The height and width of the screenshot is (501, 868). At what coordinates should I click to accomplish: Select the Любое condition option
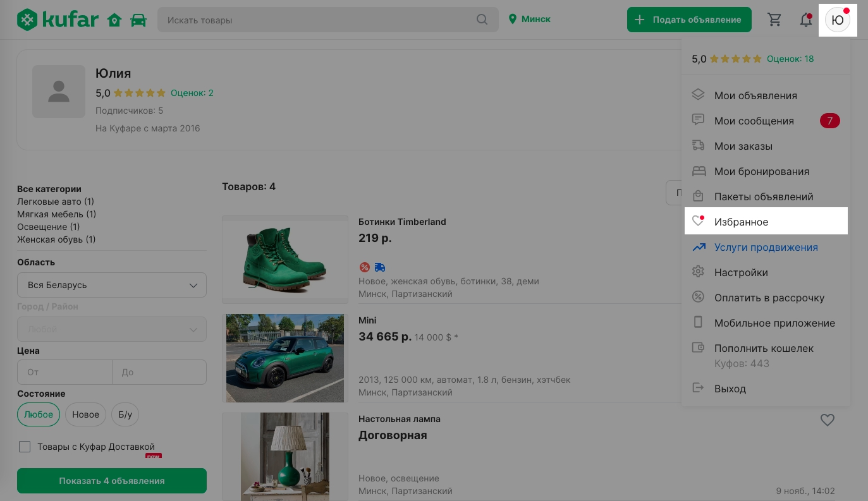[39, 414]
